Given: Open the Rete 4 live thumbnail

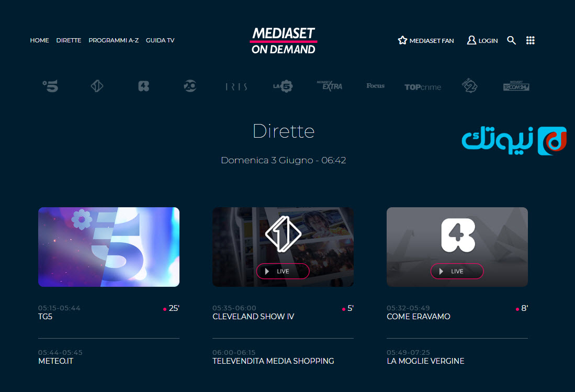Looking at the screenshot, I should pyautogui.click(x=457, y=247).
